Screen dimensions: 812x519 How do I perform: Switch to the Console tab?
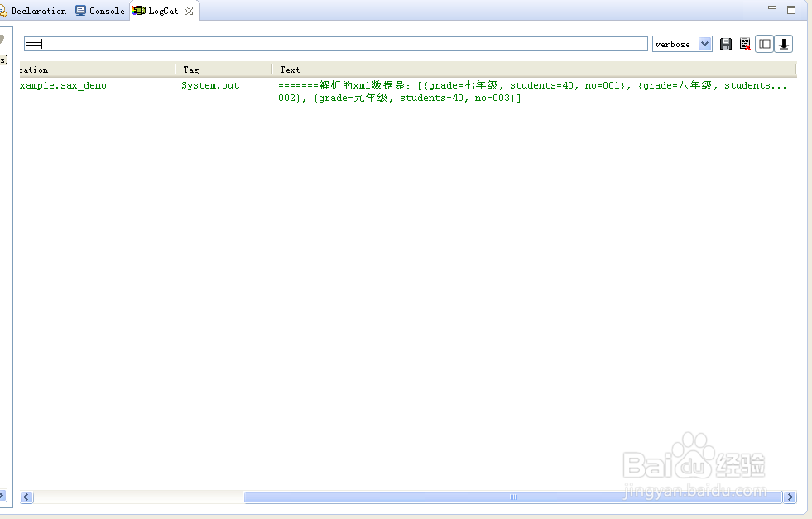click(x=100, y=11)
